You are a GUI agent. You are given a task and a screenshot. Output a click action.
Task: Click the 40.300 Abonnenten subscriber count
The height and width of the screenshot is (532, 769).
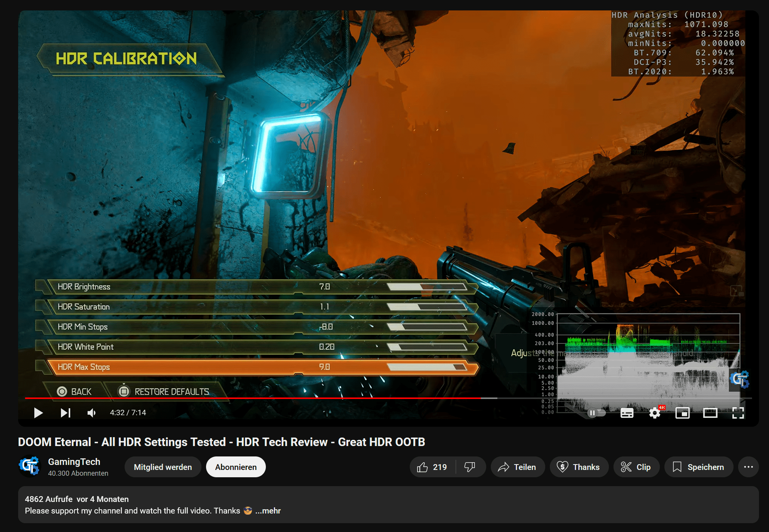(78, 473)
